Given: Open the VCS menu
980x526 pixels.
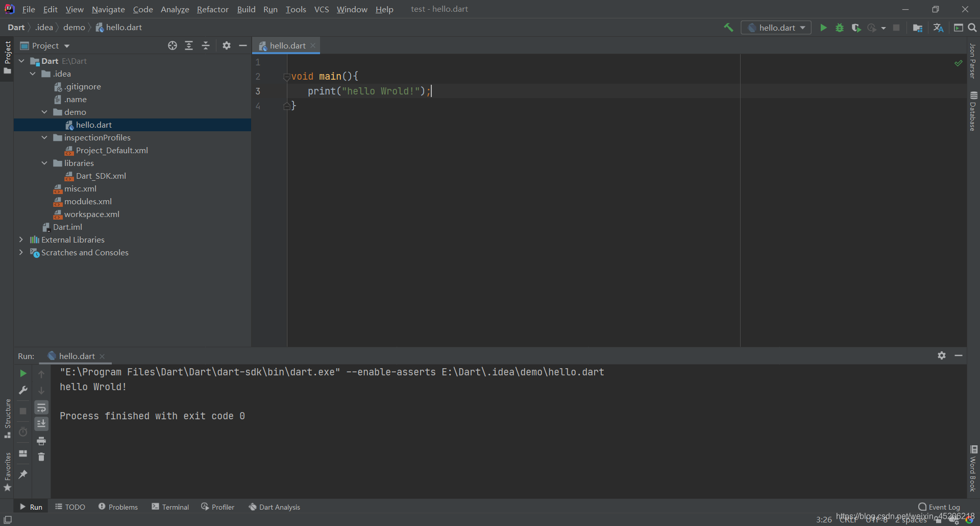Looking at the screenshot, I should point(322,9).
